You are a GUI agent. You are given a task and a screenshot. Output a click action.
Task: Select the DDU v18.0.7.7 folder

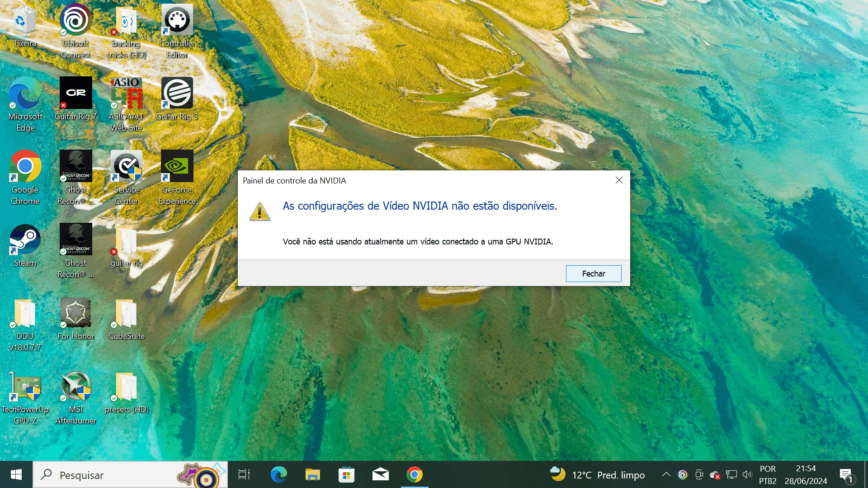pos(25,313)
